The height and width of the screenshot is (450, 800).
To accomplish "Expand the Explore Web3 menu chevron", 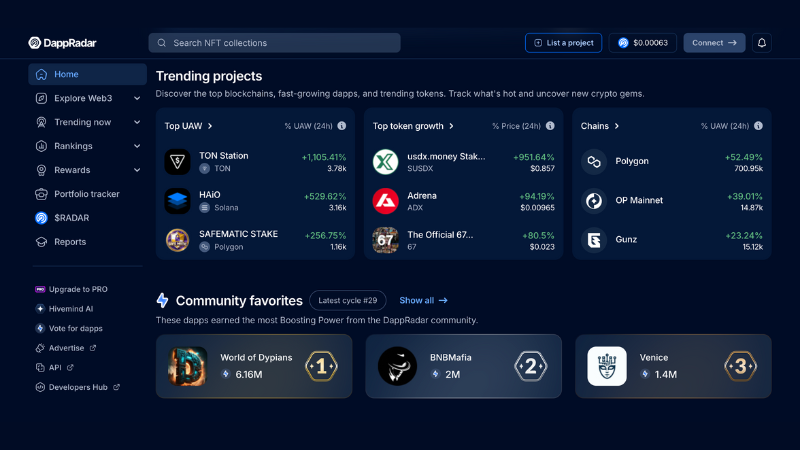I will point(137,98).
